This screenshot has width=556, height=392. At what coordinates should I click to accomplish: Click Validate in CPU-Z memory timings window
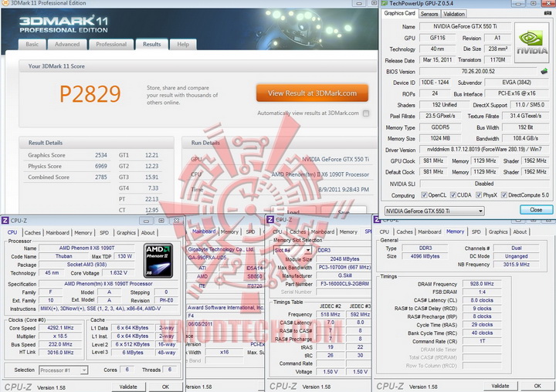click(x=500, y=386)
